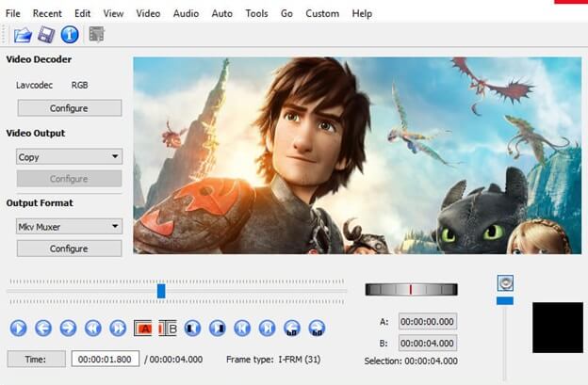
Task: Open the File menu
Action: [x=13, y=13]
